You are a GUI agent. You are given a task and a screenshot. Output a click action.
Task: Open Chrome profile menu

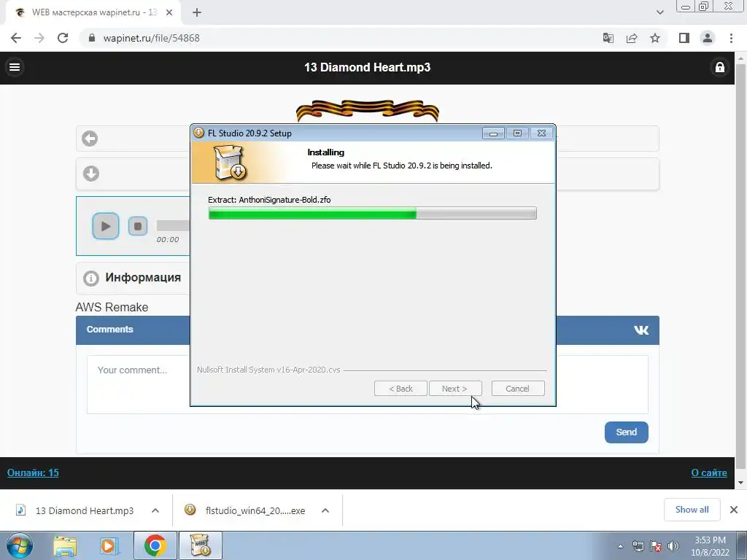pyautogui.click(x=708, y=38)
